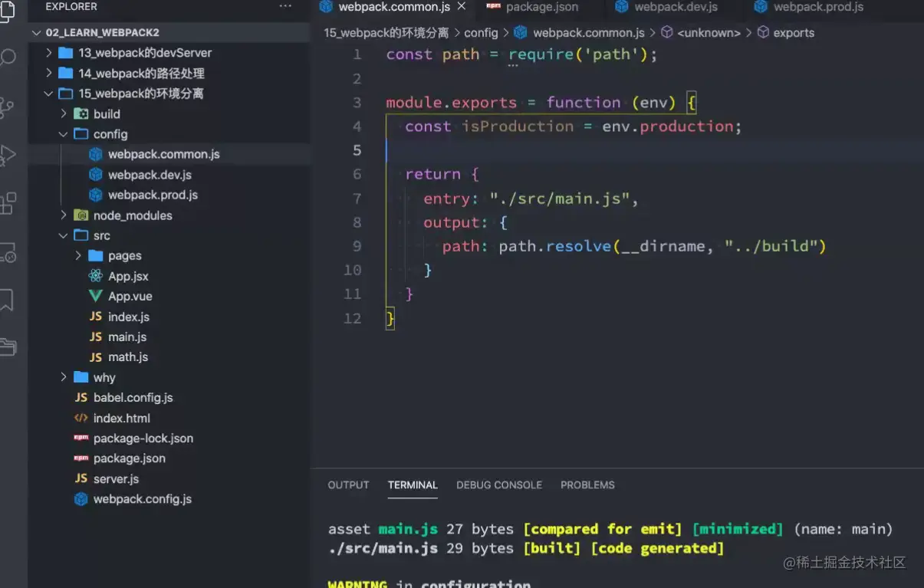This screenshot has width=924, height=588.
Task: Expand the build folder chevron
Action: point(64,113)
